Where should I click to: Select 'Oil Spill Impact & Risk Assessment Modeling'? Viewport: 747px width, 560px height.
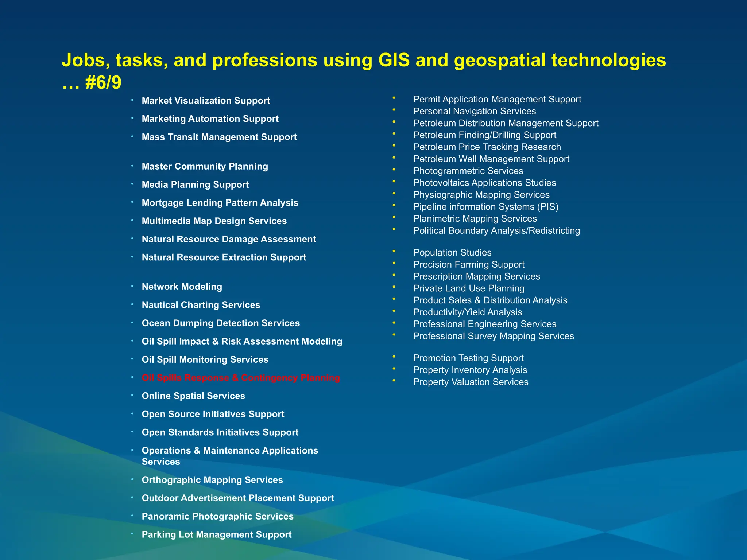tap(242, 341)
